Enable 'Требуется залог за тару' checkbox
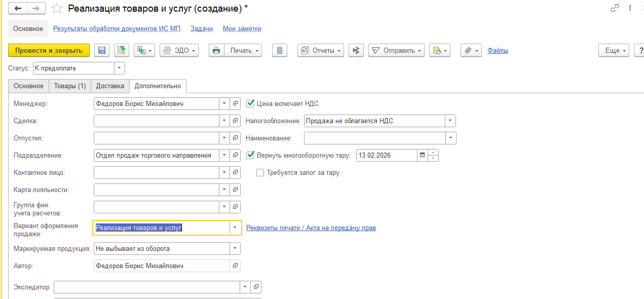644x299 pixels. coord(260,172)
